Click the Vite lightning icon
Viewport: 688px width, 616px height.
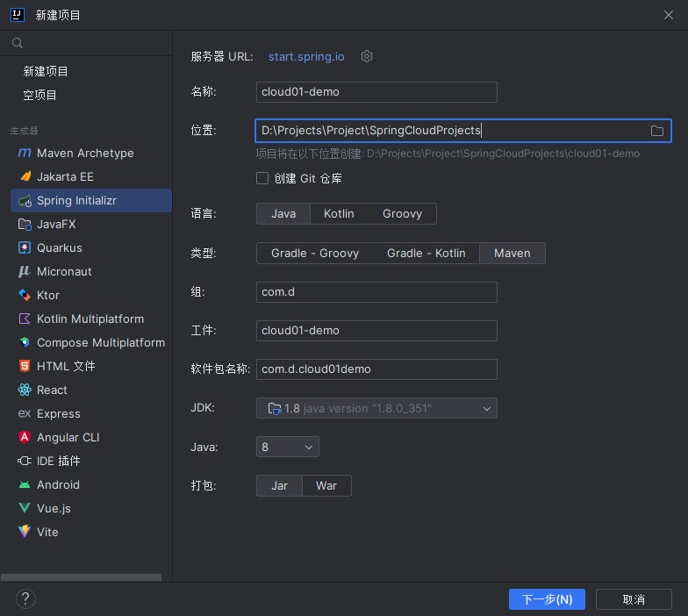25,532
